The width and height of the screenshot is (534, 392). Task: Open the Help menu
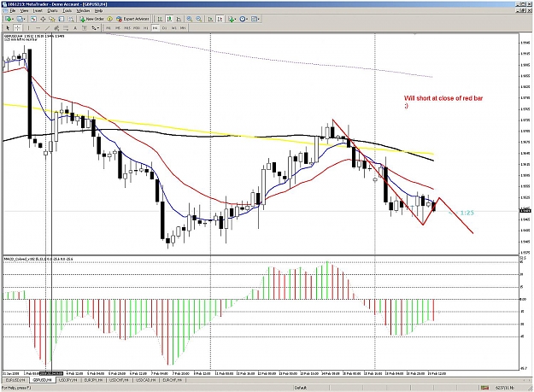click(98, 10)
